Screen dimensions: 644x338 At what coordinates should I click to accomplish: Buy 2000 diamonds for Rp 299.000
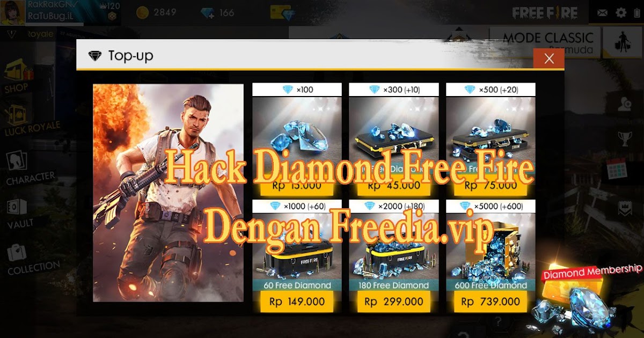393,302
